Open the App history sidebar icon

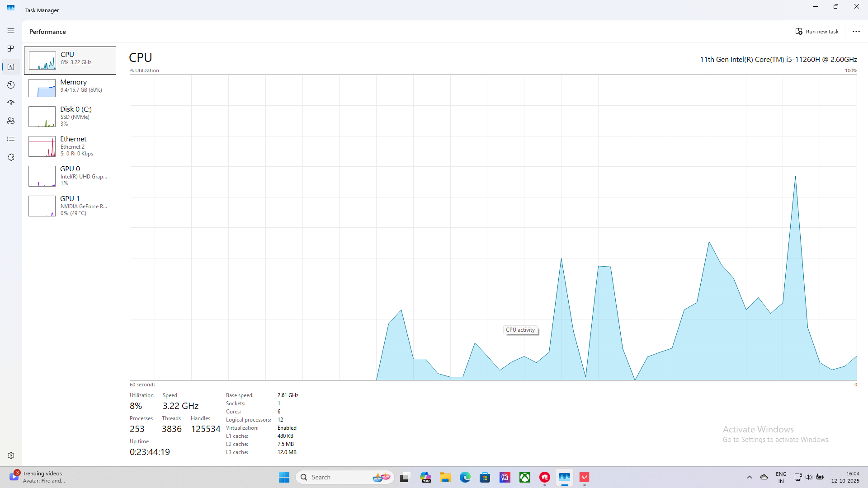[x=11, y=85]
